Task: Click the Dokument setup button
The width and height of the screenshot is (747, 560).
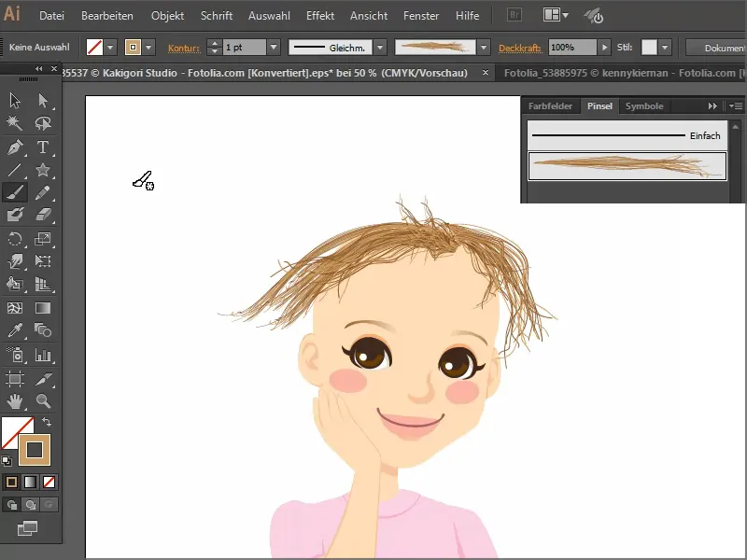Action: coord(716,48)
